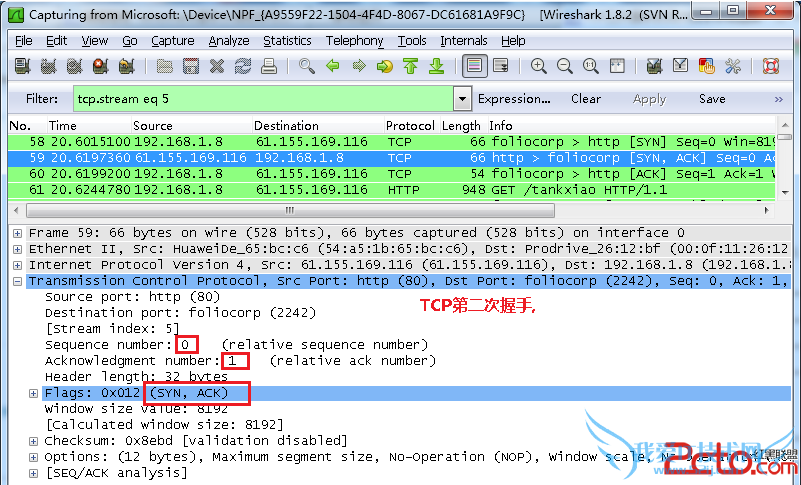
Task: Open the Analyze menu
Action: point(229,40)
